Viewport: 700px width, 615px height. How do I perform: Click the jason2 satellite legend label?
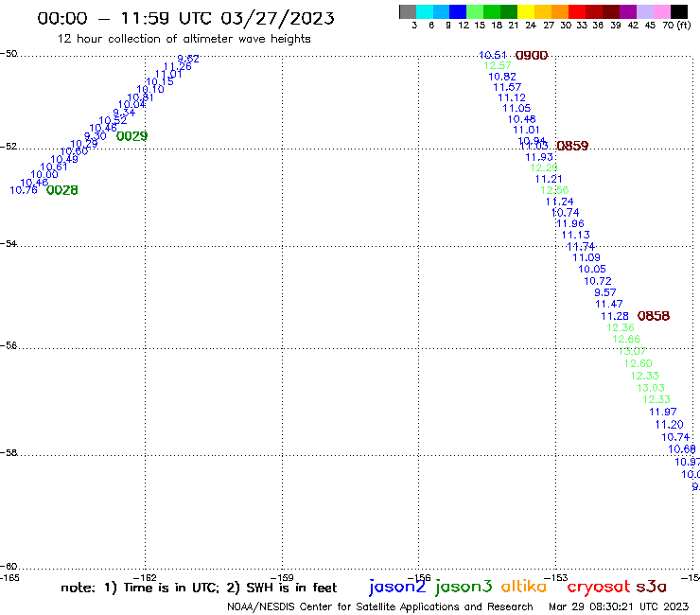click(397, 587)
